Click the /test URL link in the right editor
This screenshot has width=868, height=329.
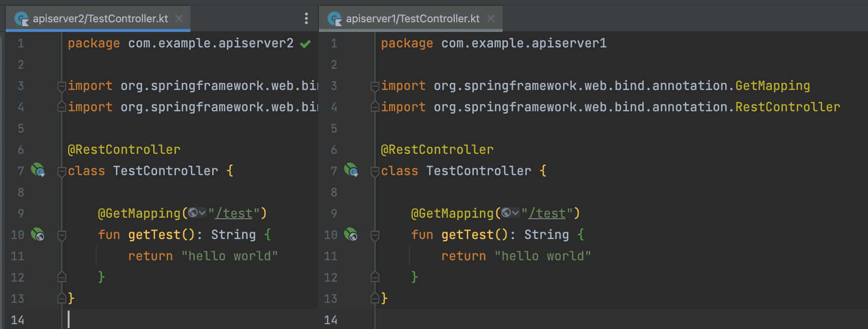pyautogui.click(x=547, y=213)
